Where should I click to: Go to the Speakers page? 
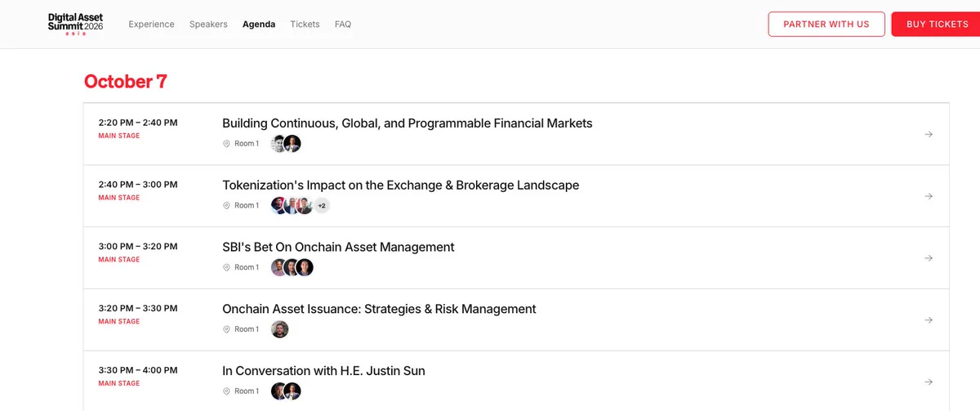(208, 25)
